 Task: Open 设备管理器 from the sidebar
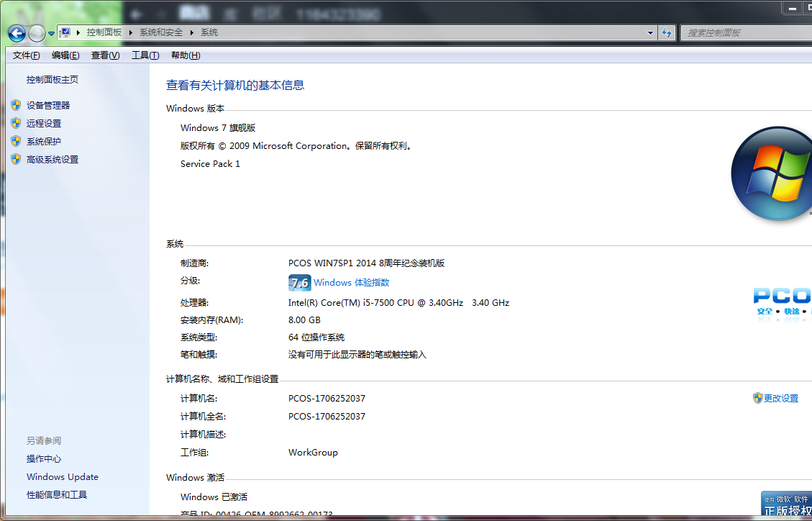48,106
